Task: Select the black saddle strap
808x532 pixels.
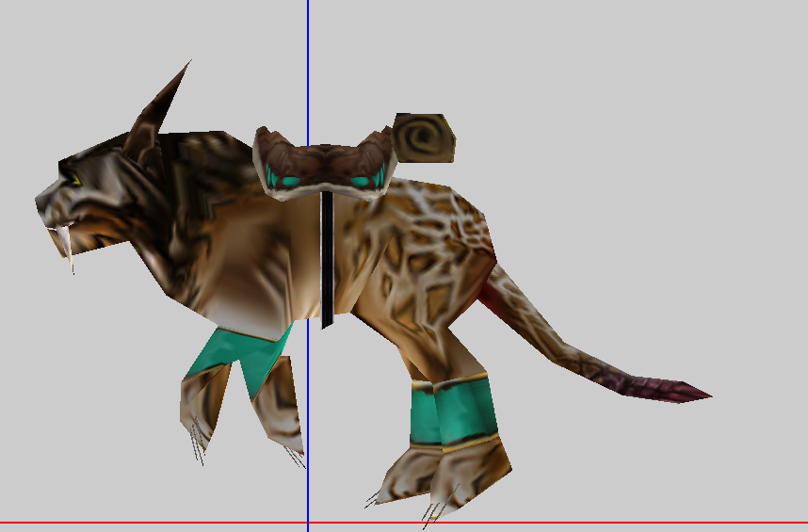Action: pyautogui.click(x=327, y=259)
